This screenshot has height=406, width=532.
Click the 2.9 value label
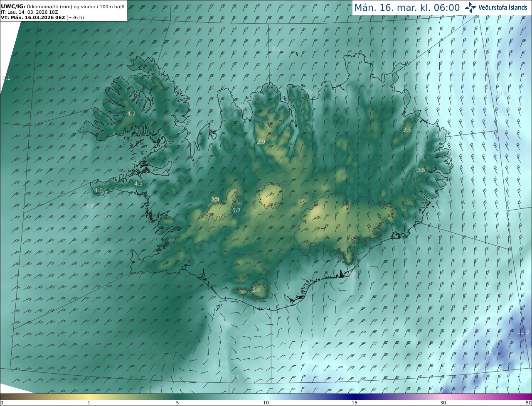pos(261,142)
